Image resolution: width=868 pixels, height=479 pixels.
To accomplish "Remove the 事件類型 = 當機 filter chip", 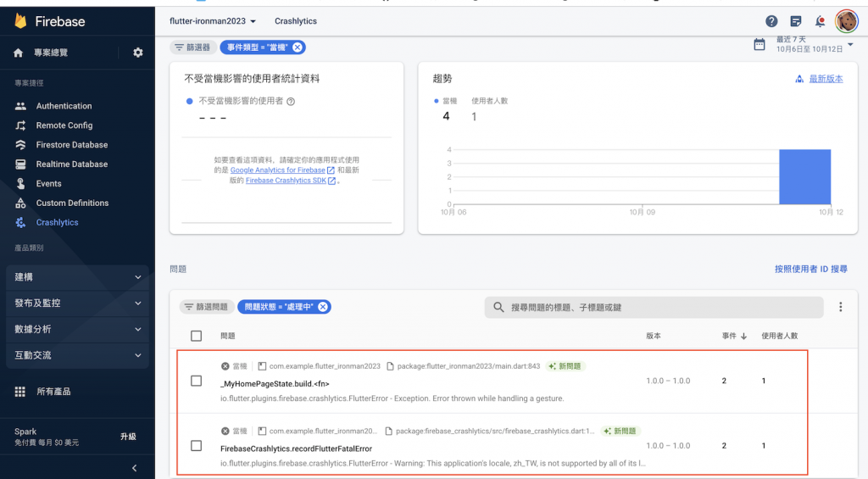I will pyautogui.click(x=298, y=47).
